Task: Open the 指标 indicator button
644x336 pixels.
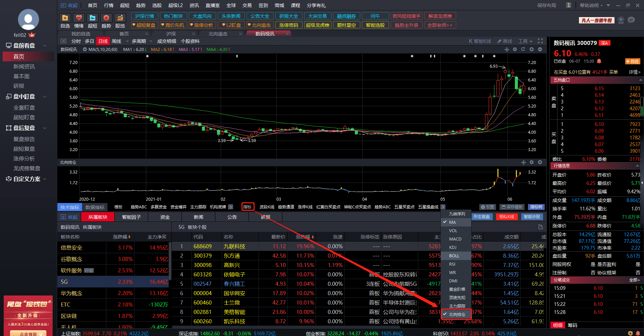Action: pyautogui.click(x=248, y=207)
